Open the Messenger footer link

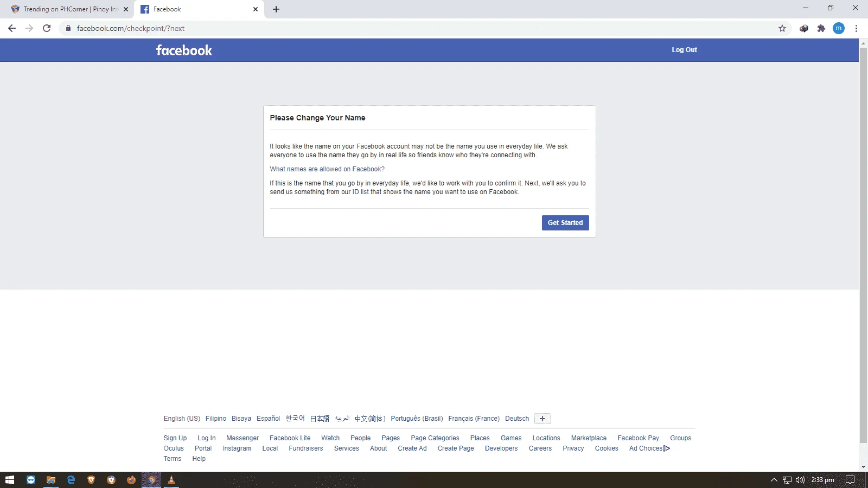click(242, 438)
